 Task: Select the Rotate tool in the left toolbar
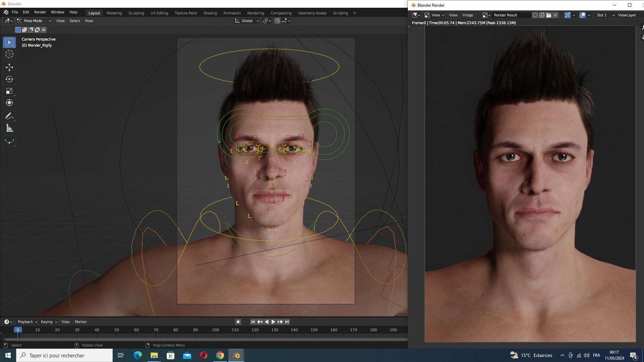click(9, 79)
